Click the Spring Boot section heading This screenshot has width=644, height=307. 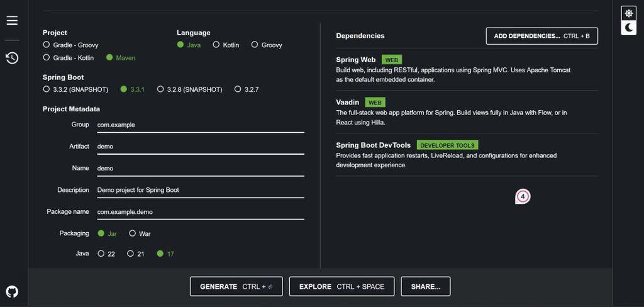tap(64, 77)
